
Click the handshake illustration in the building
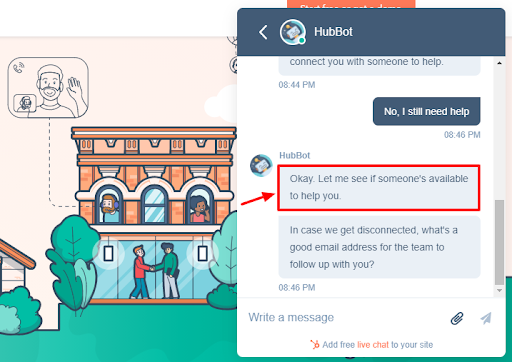click(155, 271)
